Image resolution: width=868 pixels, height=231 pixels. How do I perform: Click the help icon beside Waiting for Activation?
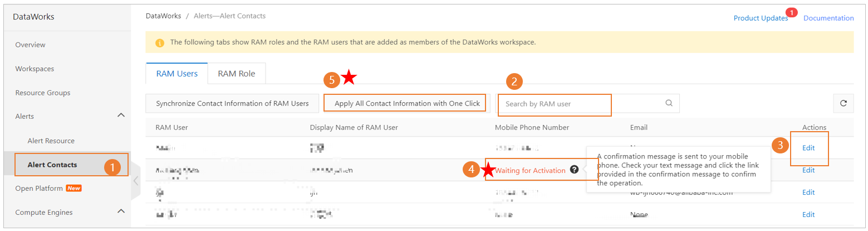coord(574,170)
